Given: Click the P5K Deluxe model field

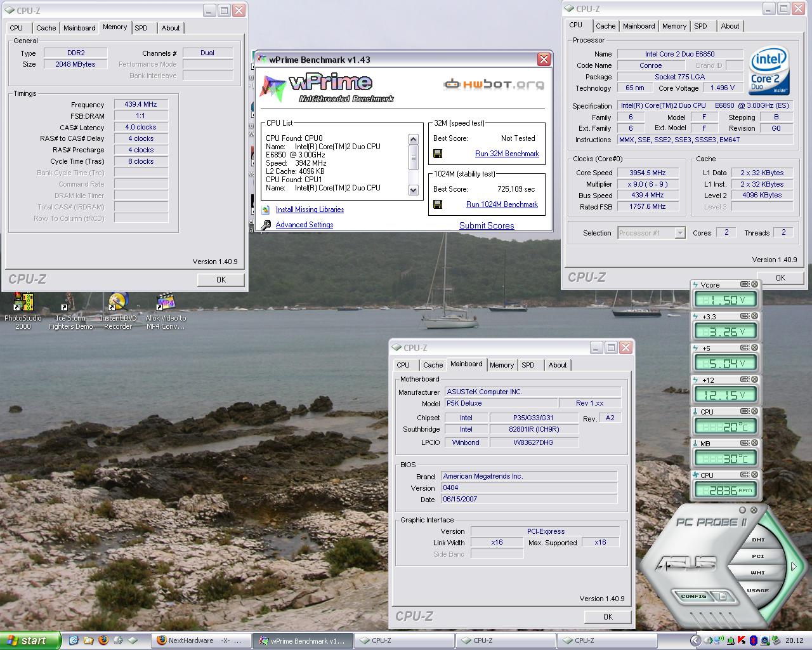Looking at the screenshot, I should tap(500, 403).
